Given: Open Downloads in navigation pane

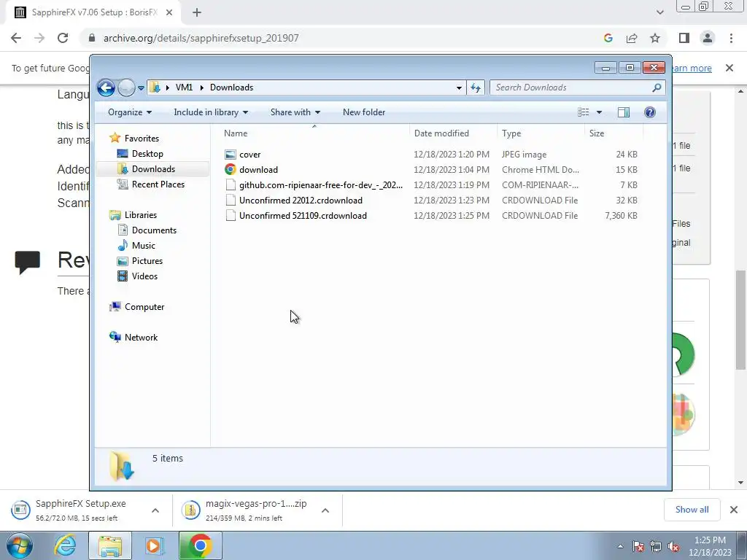Looking at the screenshot, I should pyautogui.click(x=153, y=169).
